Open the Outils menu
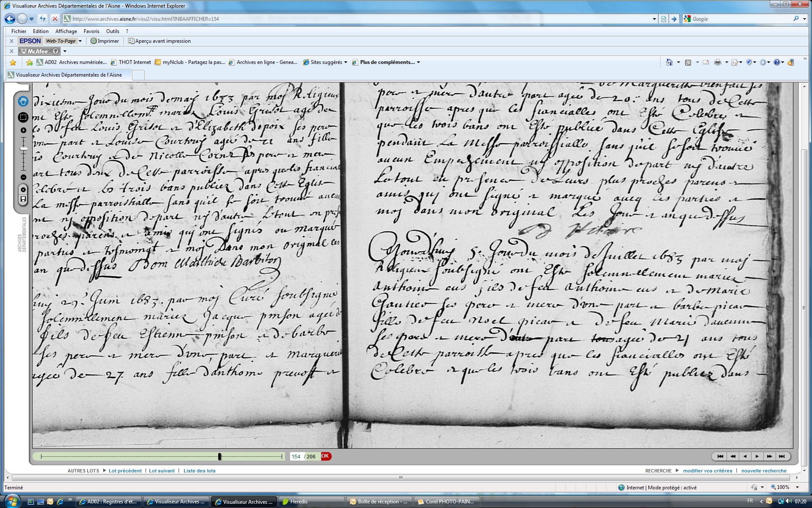812x508 pixels. tap(112, 31)
